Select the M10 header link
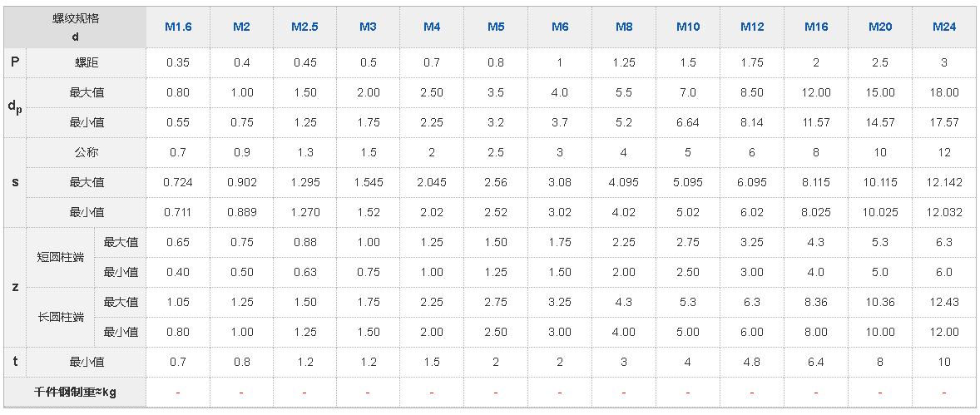 pos(688,27)
